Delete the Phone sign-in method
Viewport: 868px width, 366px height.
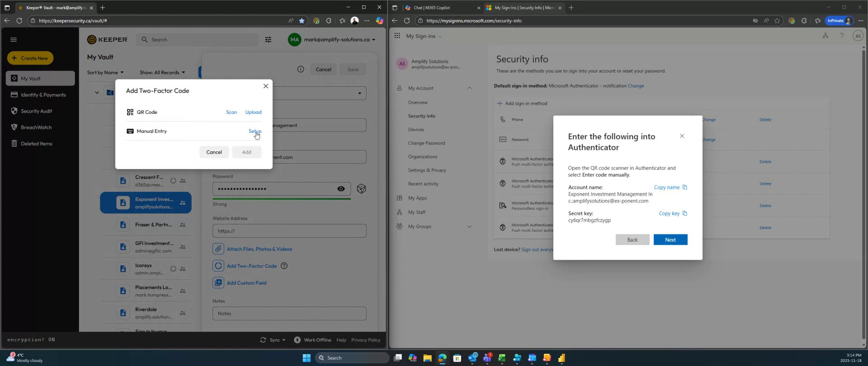click(x=765, y=120)
